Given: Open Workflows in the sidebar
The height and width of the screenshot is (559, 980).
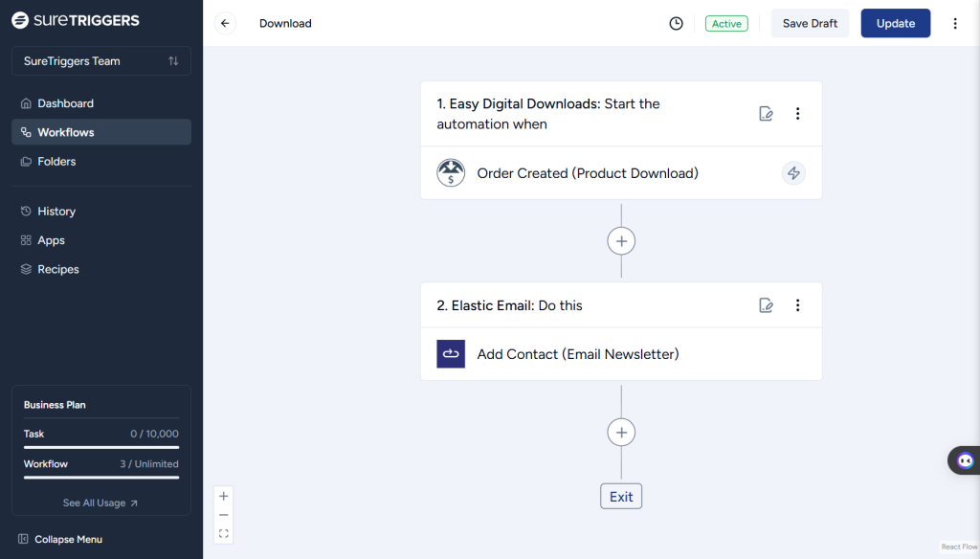Looking at the screenshot, I should tap(101, 132).
